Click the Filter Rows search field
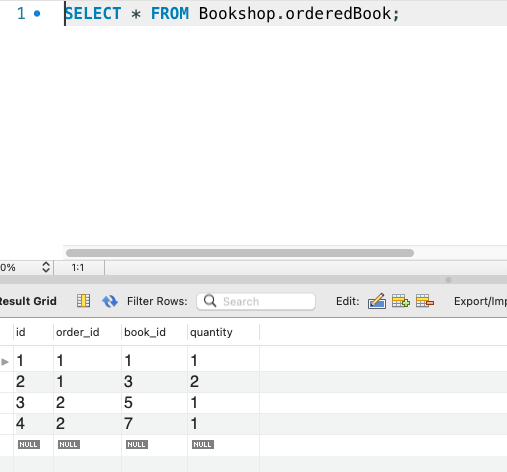 (256, 301)
